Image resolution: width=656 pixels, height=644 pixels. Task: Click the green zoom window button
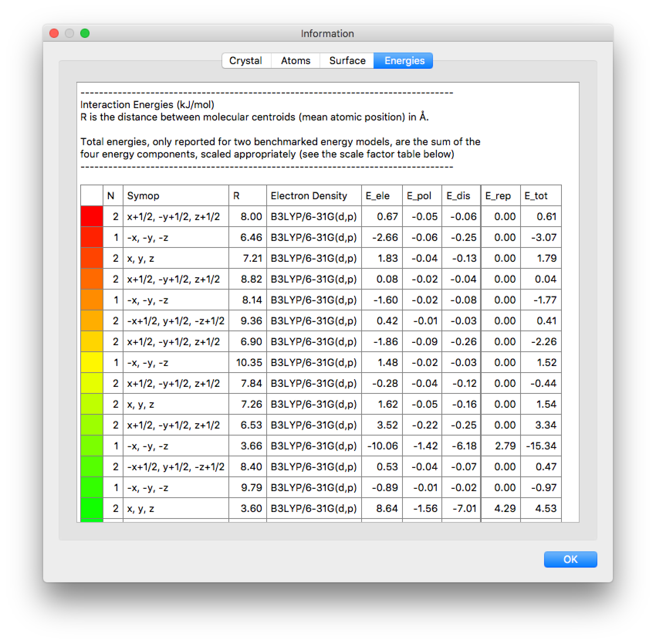click(x=85, y=34)
